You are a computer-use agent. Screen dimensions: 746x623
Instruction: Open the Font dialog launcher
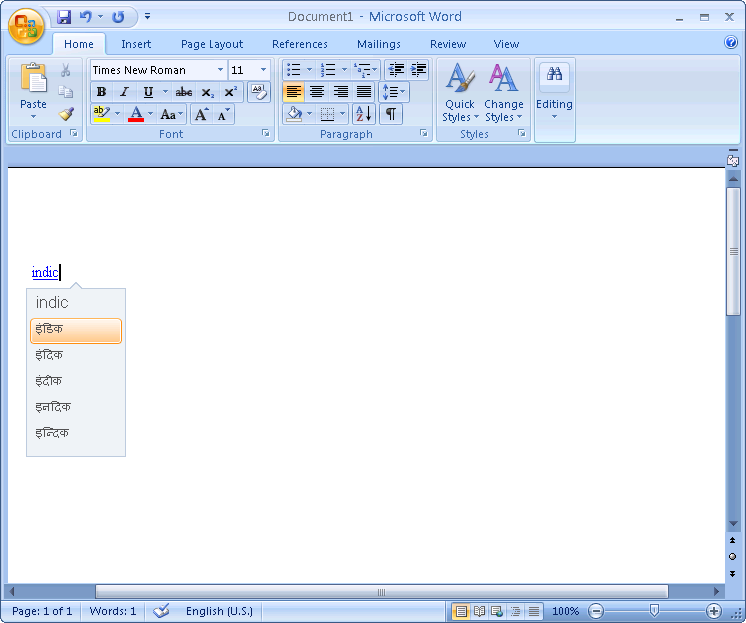click(x=265, y=133)
